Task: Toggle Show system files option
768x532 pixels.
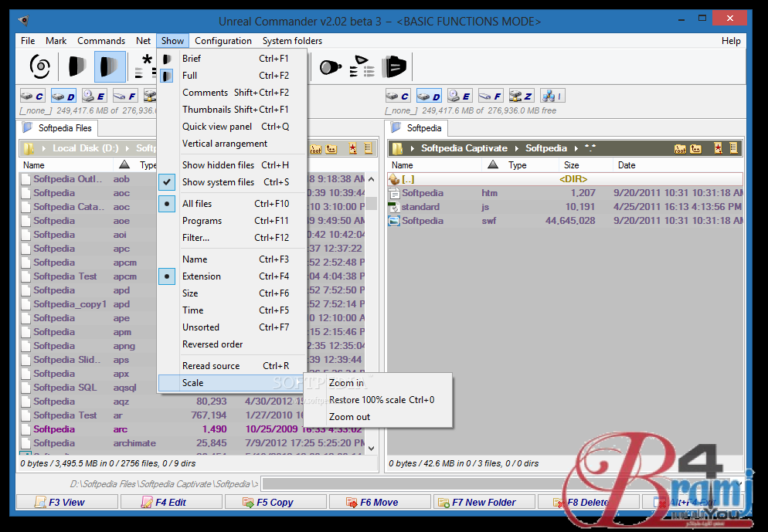Action: coord(218,182)
